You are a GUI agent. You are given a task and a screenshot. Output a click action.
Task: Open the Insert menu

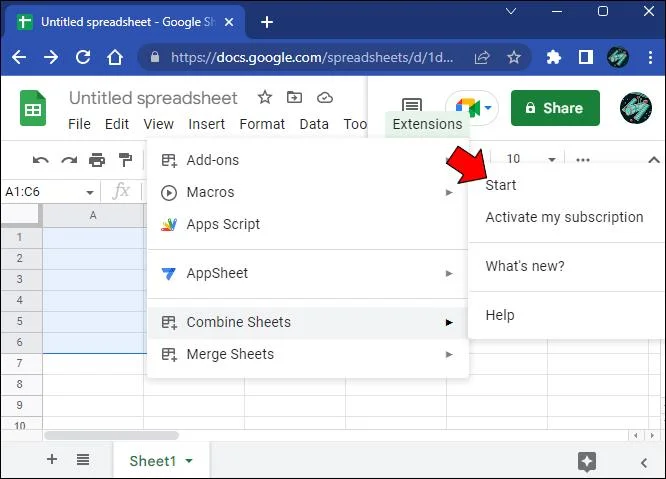click(206, 124)
